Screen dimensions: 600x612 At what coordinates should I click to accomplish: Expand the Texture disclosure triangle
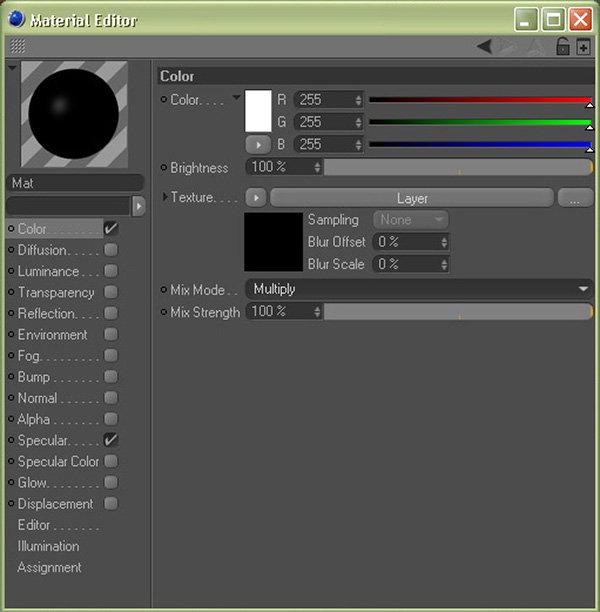click(165, 198)
